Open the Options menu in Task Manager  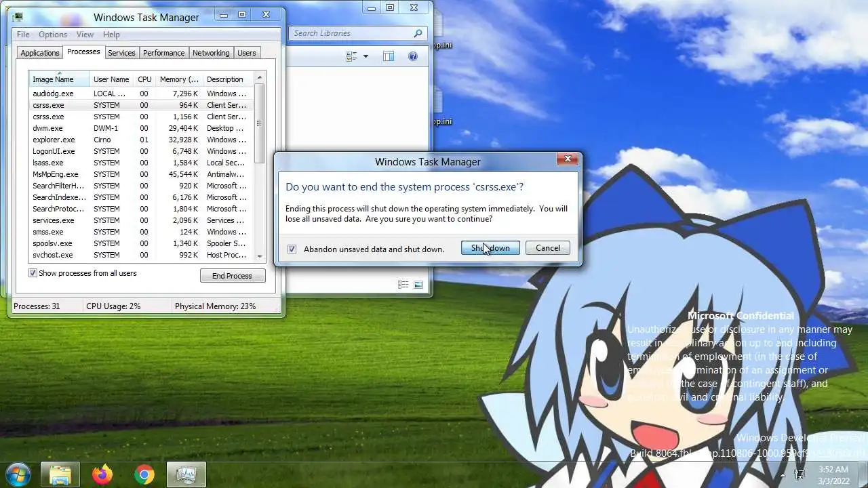(53, 35)
